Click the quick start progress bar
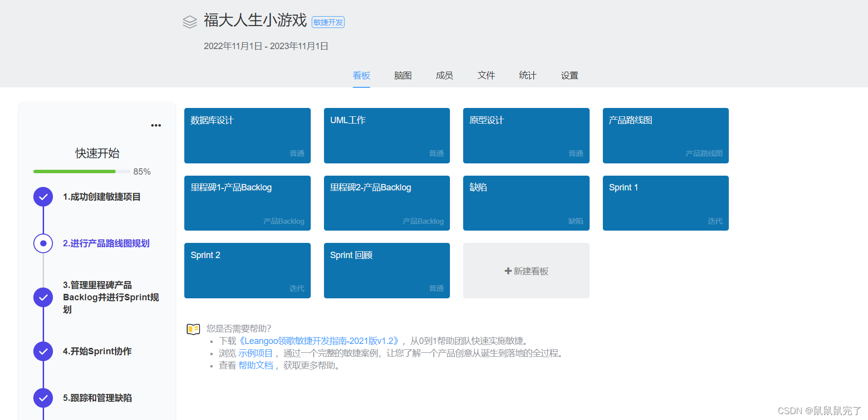868x420 pixels. (x=82, y=171)
